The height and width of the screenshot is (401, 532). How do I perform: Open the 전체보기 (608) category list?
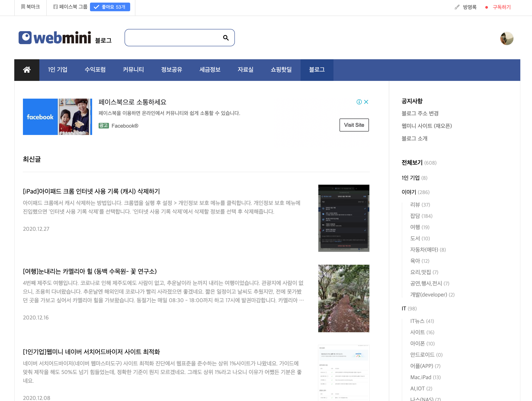[412, 163]
